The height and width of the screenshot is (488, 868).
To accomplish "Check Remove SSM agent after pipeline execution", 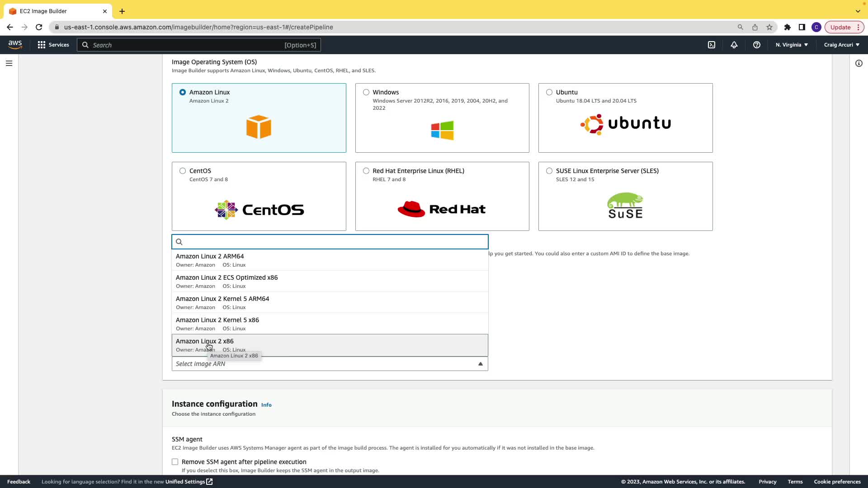I will coord(175,462).
